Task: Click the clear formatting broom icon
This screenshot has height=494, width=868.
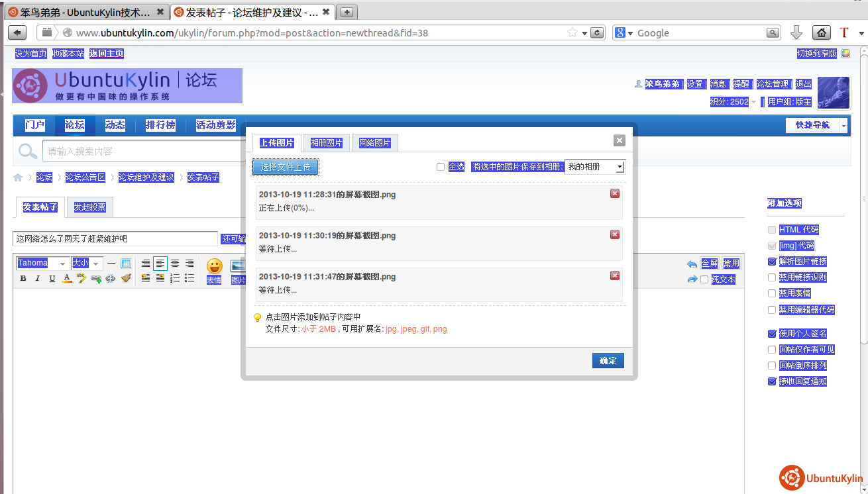Action: 126,279
